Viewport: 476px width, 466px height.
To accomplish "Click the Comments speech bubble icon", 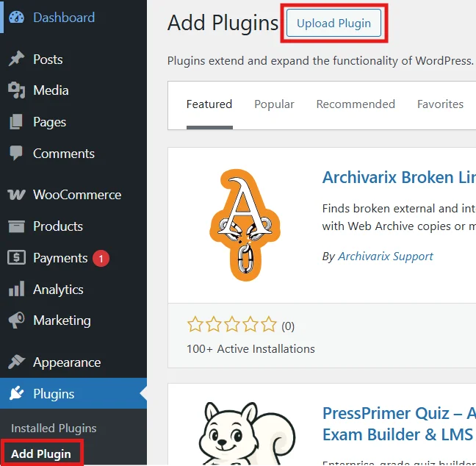I will [x=16, y=153].
